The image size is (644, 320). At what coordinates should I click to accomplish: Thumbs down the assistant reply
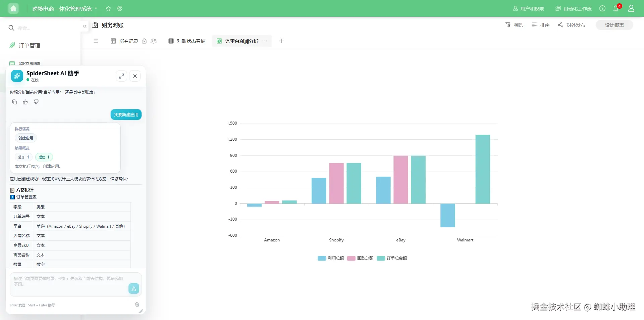[x=36, y=102]
